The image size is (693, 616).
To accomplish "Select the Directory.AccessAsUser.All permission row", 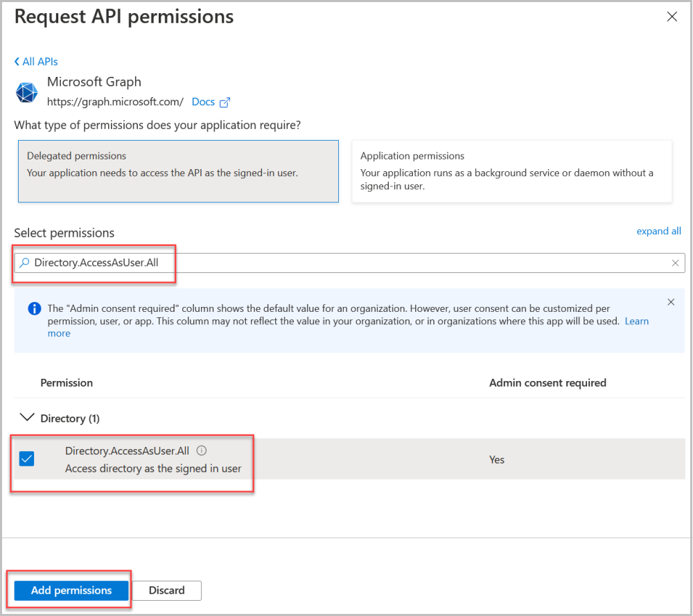I will pyautogui.click(x=349, y=459).
